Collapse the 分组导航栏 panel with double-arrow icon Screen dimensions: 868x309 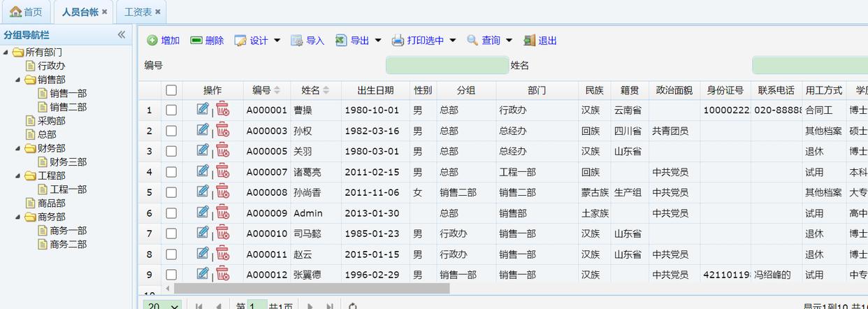click(122, 35)
